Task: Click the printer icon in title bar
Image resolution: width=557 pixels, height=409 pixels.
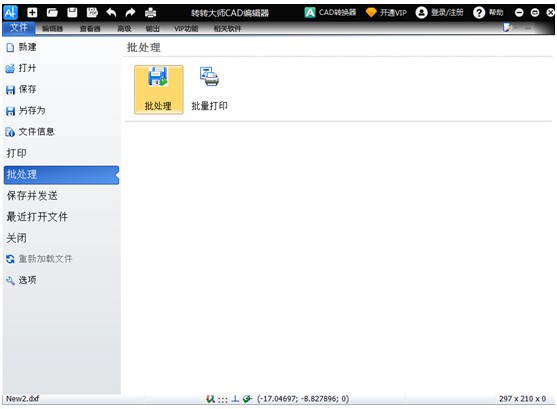Action: (151, 13)
